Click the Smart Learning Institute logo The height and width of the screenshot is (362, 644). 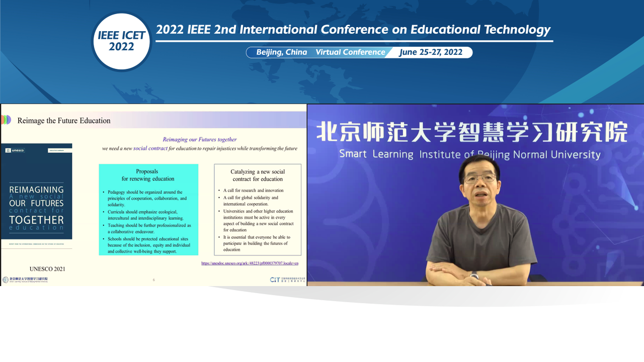click(25, 279)
